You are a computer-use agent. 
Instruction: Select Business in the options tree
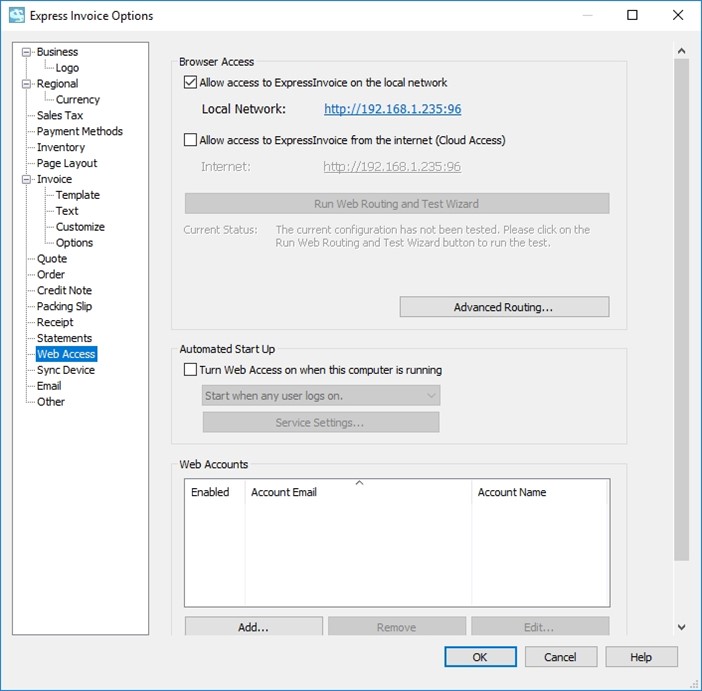pos(57,52)
